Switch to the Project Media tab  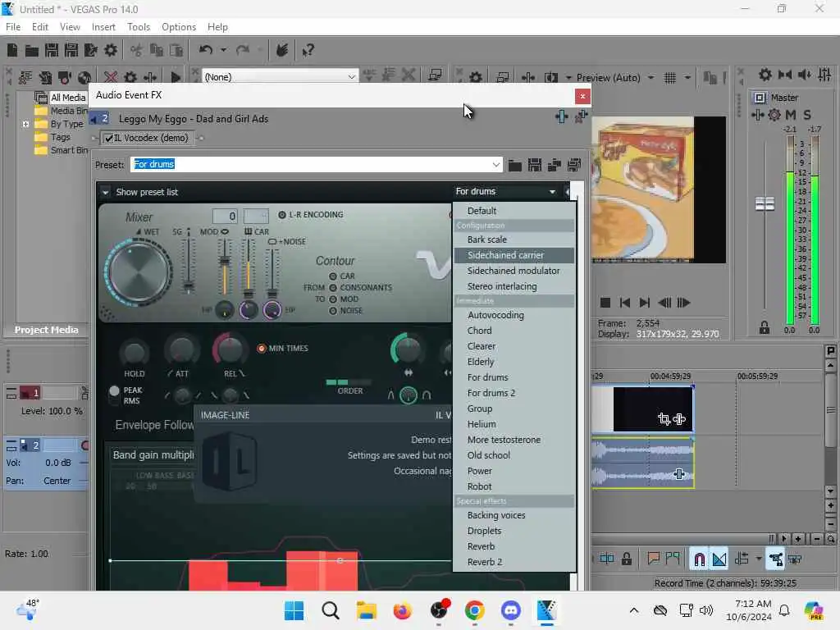(x=46, y=330)
